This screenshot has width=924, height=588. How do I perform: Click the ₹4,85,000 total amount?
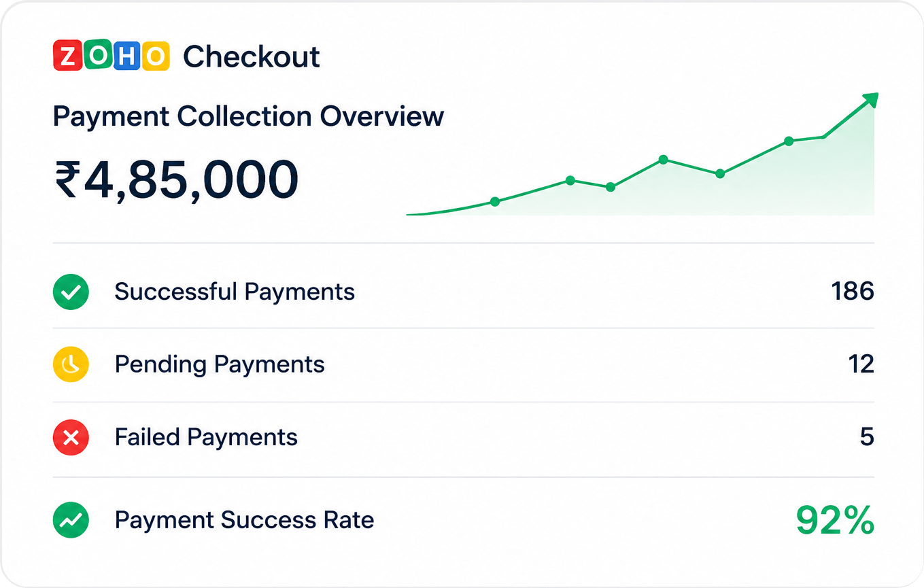click(x=176, y=179)
